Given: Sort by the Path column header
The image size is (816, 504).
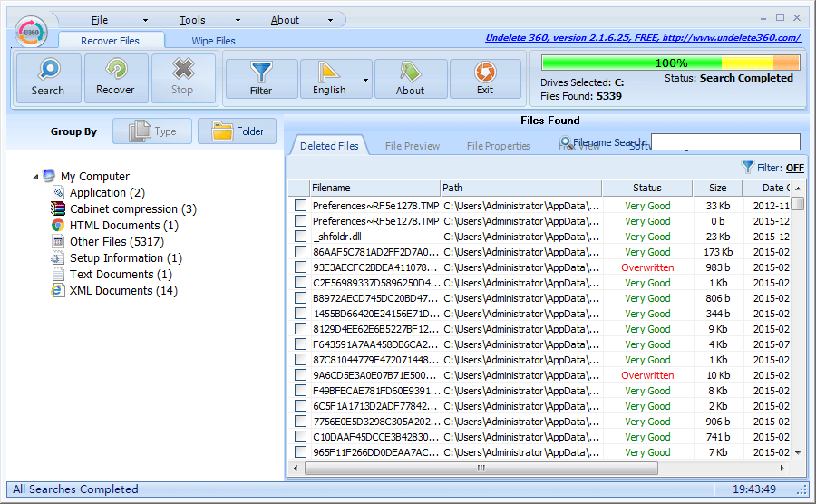Looking at the screenshot, I should 521,188.
